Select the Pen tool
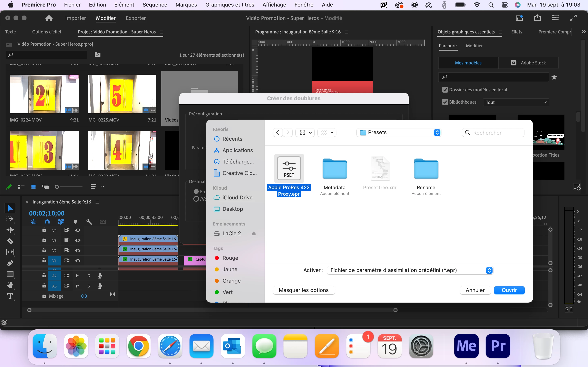 [x=10, y=263]
